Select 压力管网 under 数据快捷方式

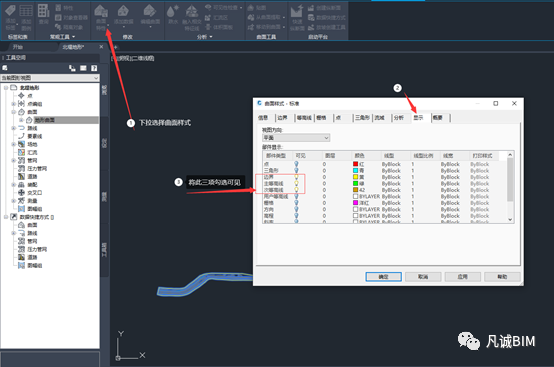pos(37,249)
